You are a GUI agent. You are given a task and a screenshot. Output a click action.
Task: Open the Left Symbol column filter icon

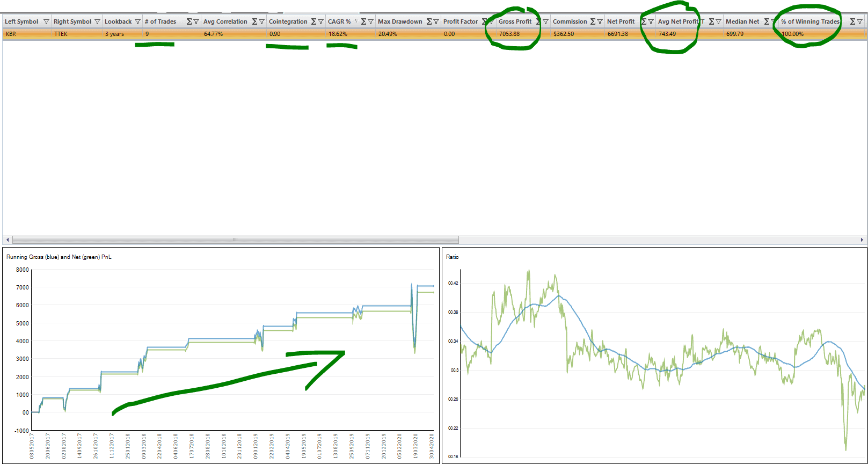tap(46, 21)
